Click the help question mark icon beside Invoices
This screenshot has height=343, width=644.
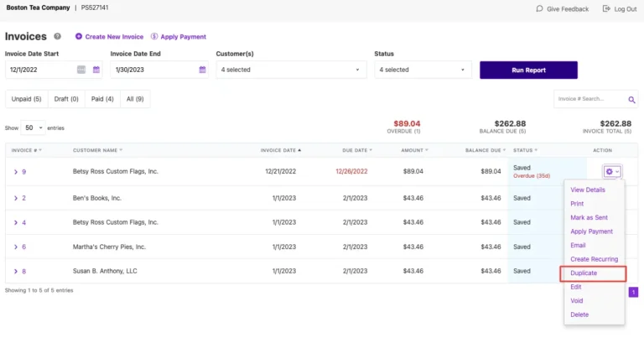tap(58, 36)
